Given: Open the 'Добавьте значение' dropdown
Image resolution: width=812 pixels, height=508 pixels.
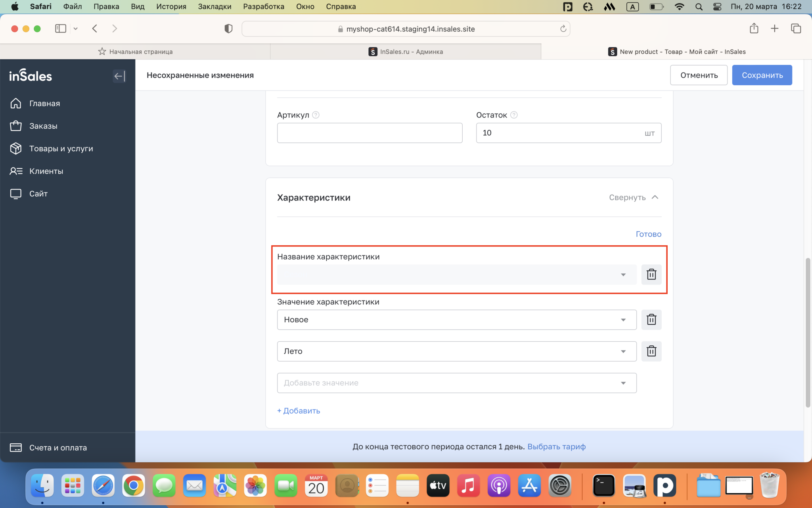Looking at the screenshot, I should click(456, 383).
